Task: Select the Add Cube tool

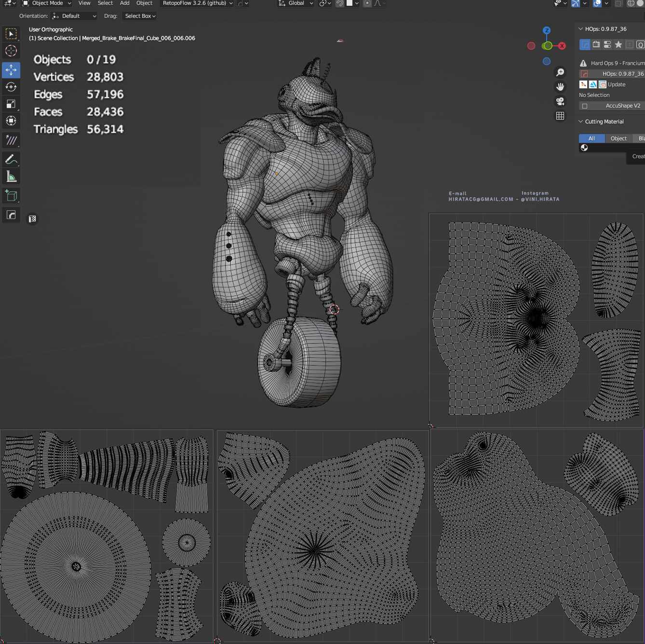Action: 11,196
